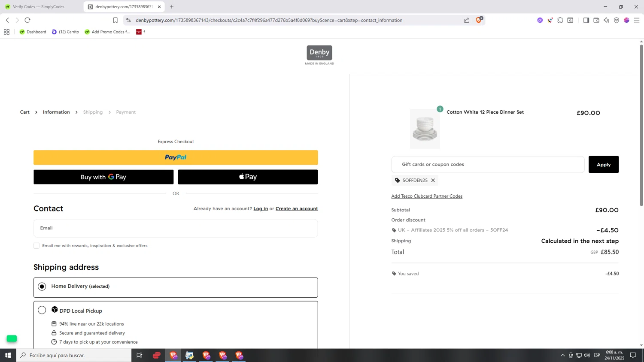This screenshot has height=362, width=644.
Task: Click the browser address bar URL
Action: pyautogui.click(x=269, y=20)
